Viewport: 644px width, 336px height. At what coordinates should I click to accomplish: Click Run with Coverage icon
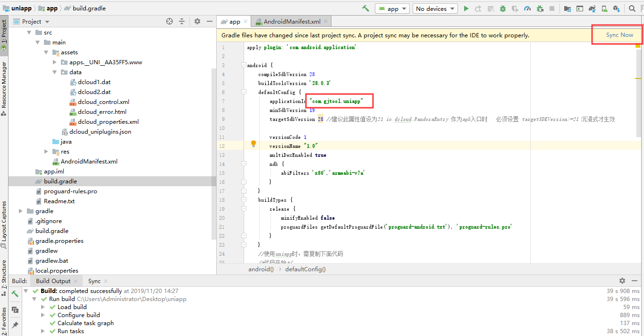point(515,9)
